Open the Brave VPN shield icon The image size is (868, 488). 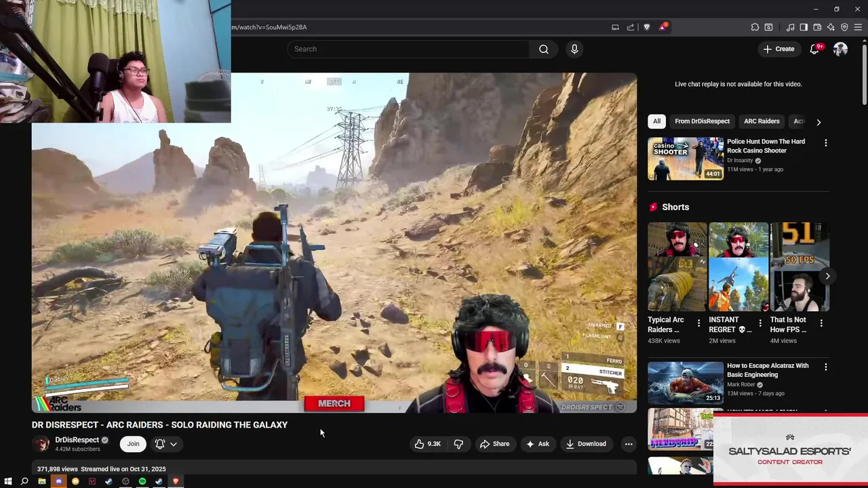[x=844, y=27]
